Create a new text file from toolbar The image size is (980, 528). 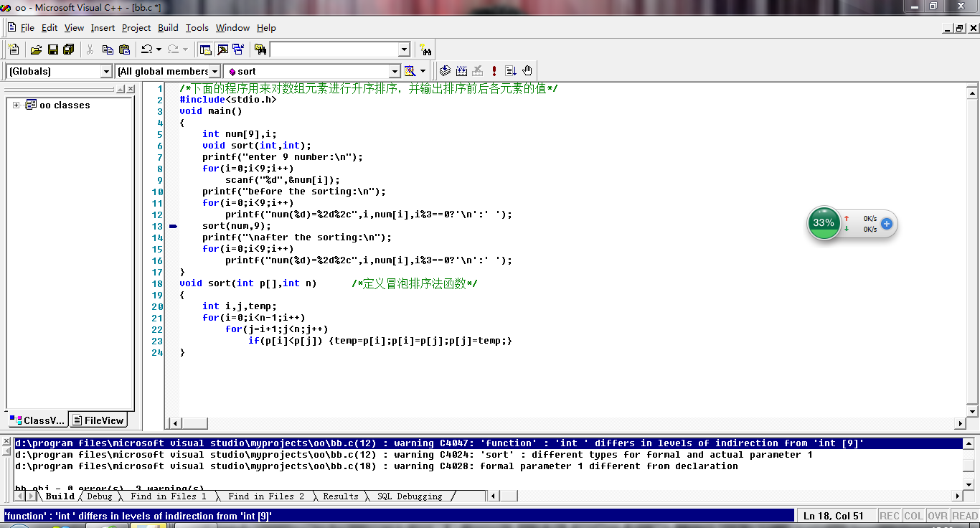(14, 49)
